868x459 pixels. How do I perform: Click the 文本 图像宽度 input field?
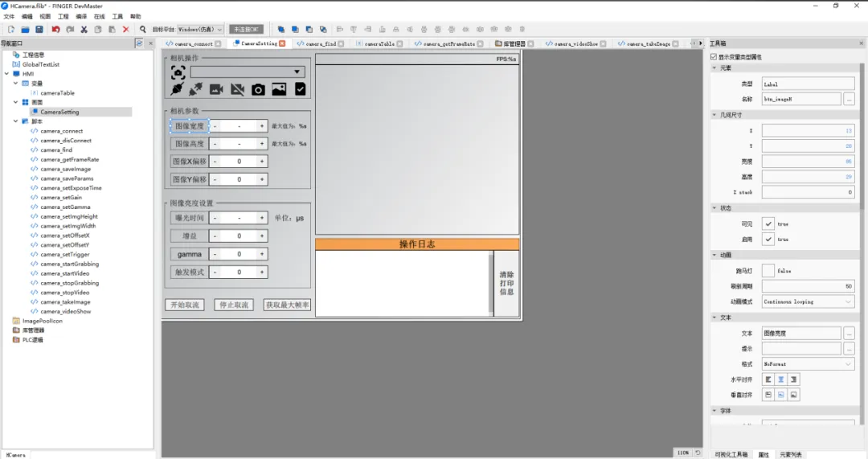(801, 334)
